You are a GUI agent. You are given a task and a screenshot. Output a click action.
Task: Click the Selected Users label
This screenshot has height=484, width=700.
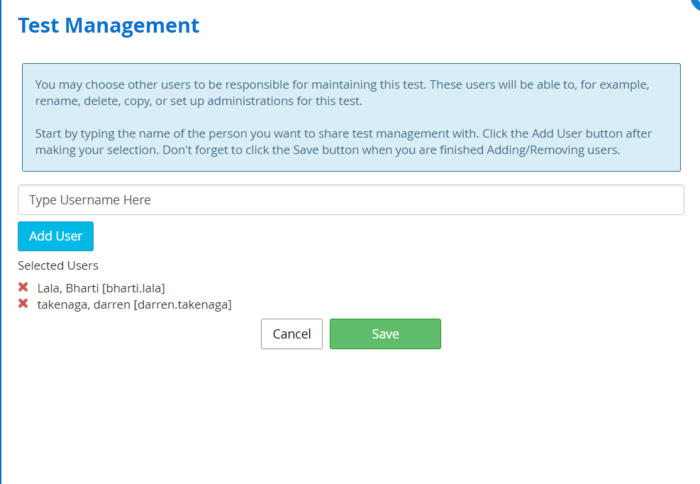[x=58, y=266]
